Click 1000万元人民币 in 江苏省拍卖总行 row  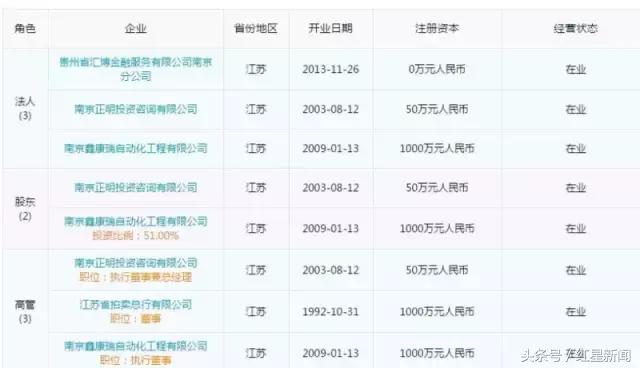pyautogui.click(x=437, y=312)
